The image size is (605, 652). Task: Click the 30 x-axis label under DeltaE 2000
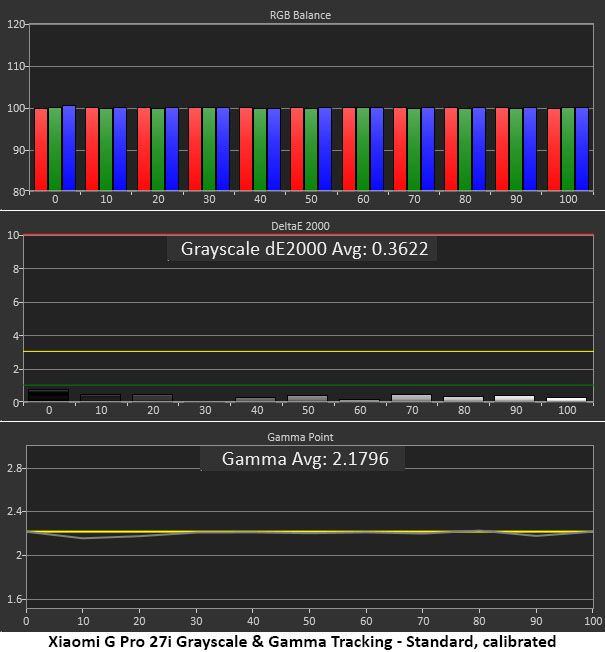pos(205,410)
